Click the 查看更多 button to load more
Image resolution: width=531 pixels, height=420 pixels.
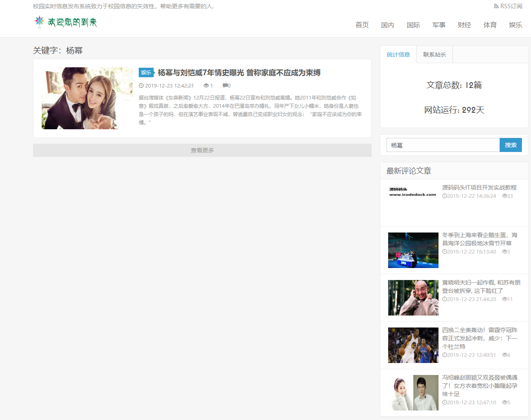pyautogui.click(x=202, y=150)
